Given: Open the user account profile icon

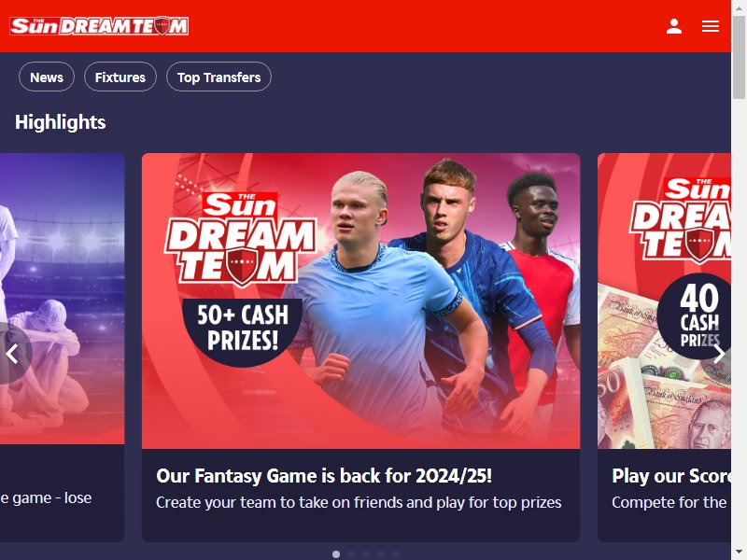Looking at the screenshot, I should (x=673, y=26).
